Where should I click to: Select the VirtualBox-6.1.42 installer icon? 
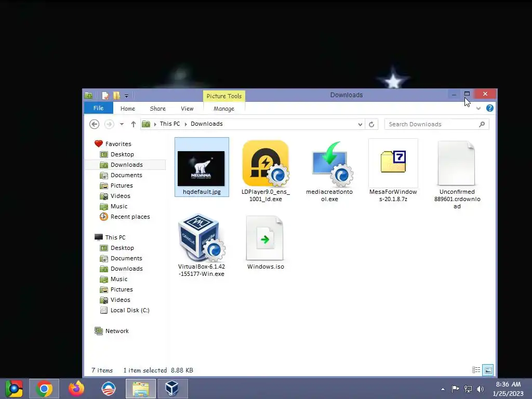point(202,238)
